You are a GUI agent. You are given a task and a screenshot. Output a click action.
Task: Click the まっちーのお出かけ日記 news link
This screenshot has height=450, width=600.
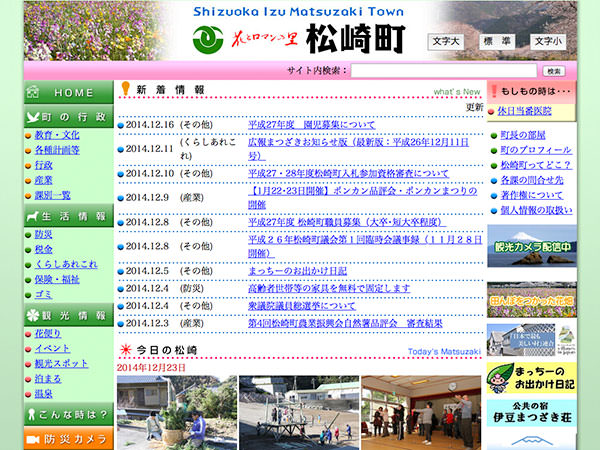pos(297,271)
